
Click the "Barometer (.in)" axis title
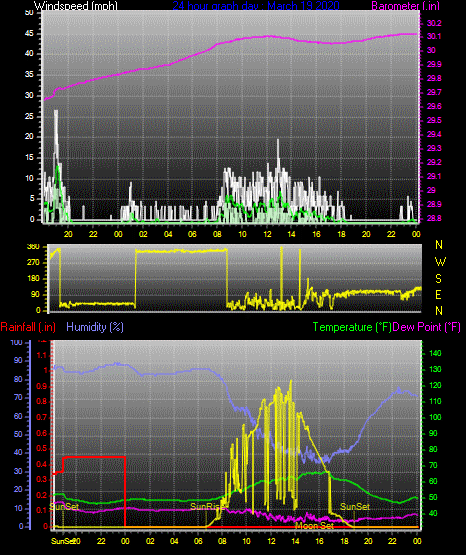click(405, 6)
